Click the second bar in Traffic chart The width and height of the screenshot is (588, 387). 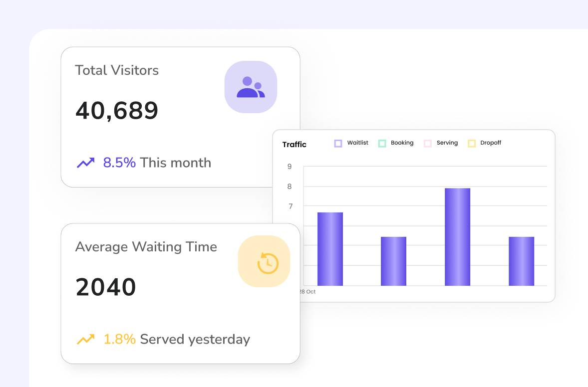click(x=393, y=261)
